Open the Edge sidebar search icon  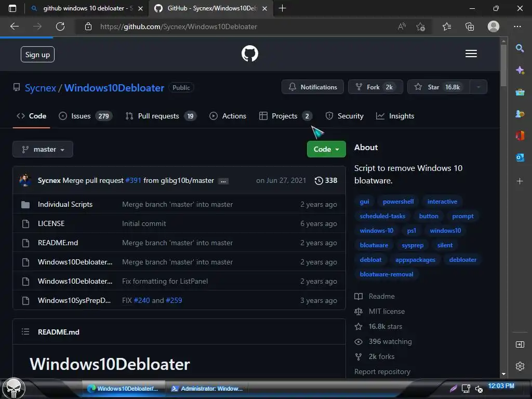520,48
